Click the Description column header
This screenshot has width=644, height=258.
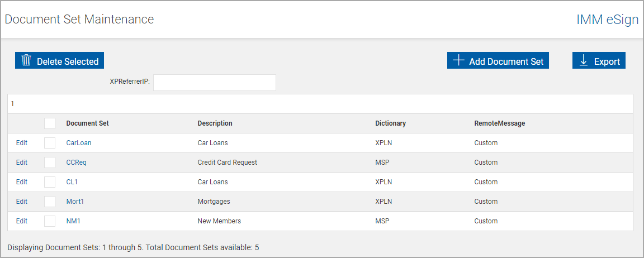(215, 123)
